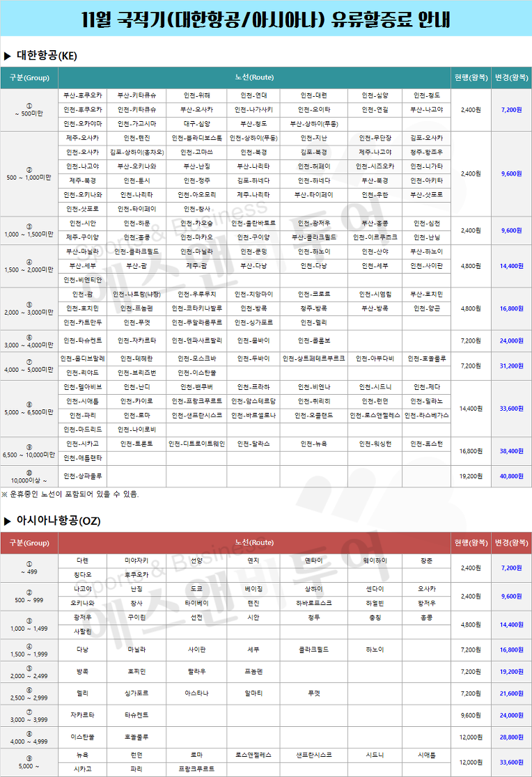Click the '21,600원' changed value in Asiana table
This screenshot has width=532, height=777.
[x=512, y=693]
